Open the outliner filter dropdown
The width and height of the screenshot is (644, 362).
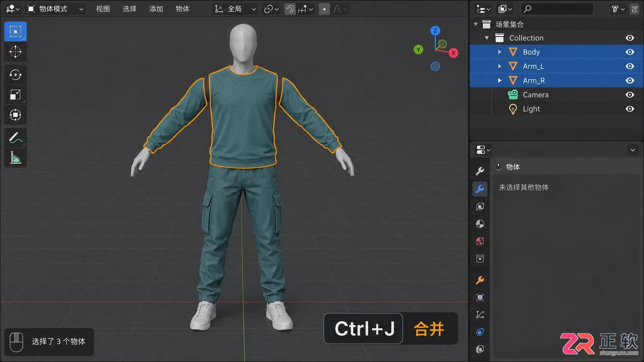click(618, 8)
